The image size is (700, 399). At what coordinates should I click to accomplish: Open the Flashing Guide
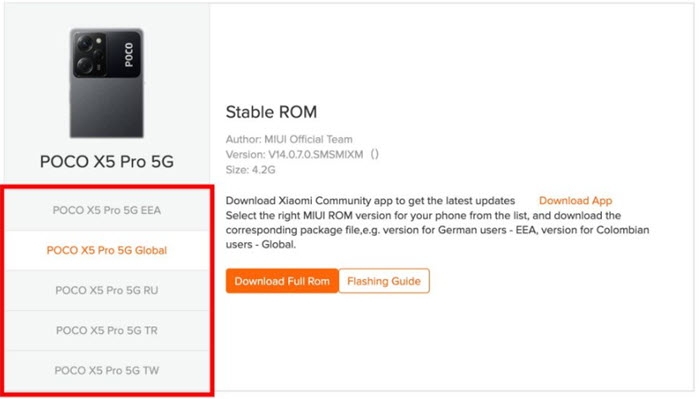pyautogui.click(x=384, y=281)
